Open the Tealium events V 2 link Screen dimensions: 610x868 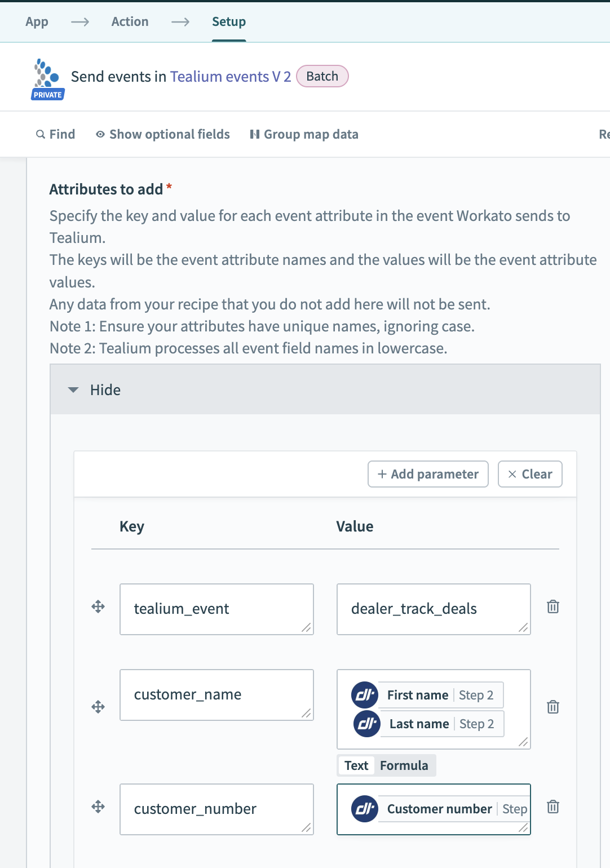[231, 77]
